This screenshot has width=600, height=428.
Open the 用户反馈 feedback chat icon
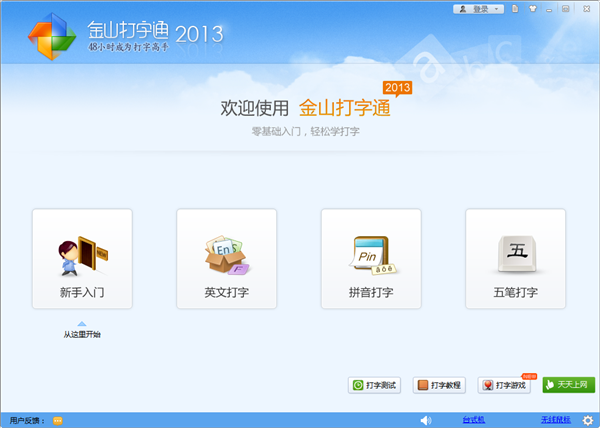tap(58, 421)
